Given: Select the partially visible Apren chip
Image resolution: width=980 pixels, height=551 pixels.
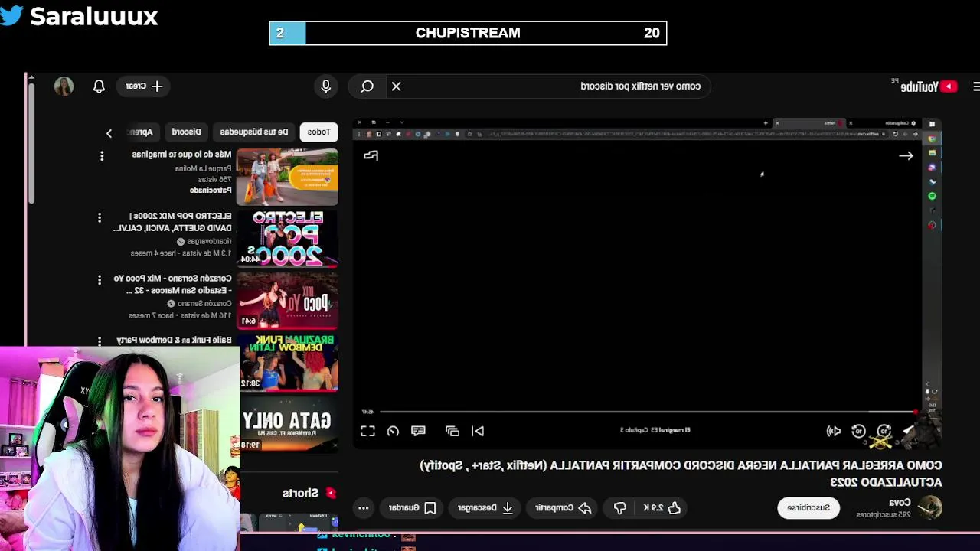Looking at the screenshot, I should coord(142,132).
